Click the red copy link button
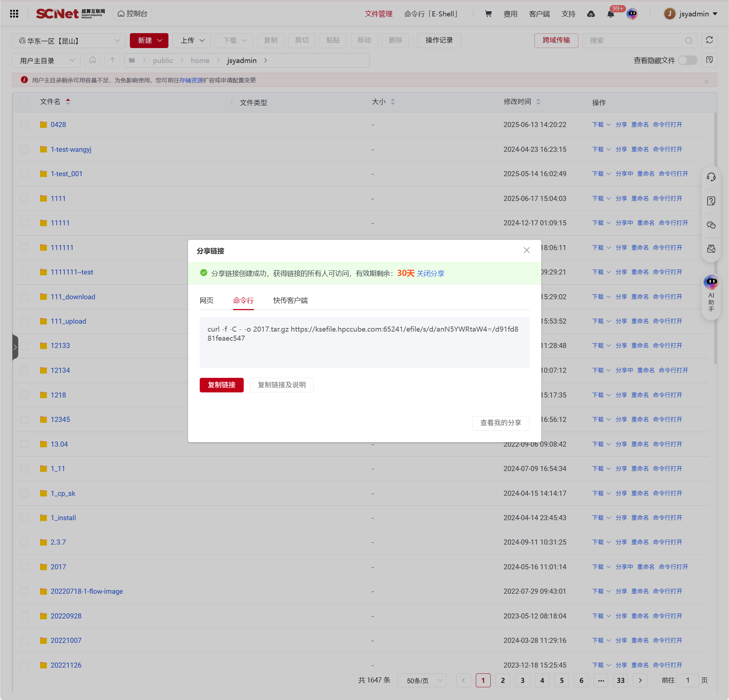 [221, 385]
